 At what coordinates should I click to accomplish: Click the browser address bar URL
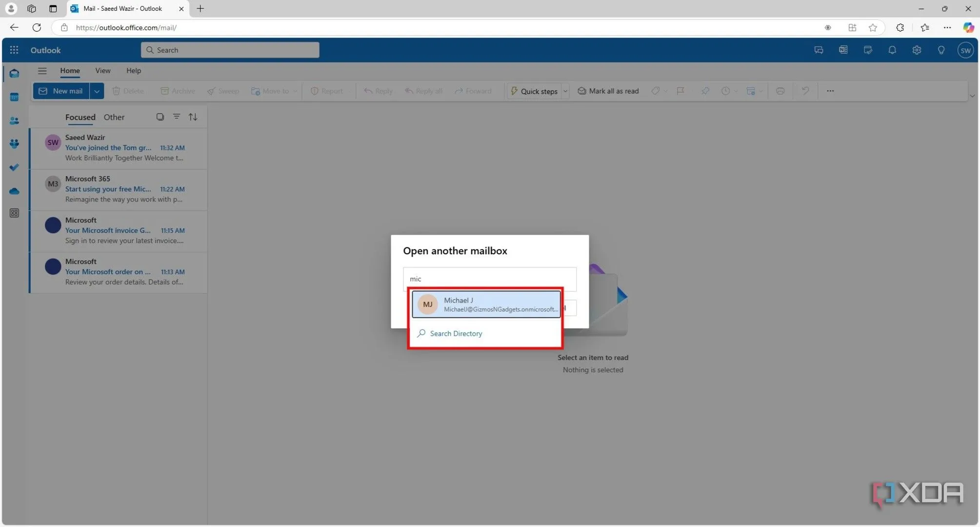[126, 28]
